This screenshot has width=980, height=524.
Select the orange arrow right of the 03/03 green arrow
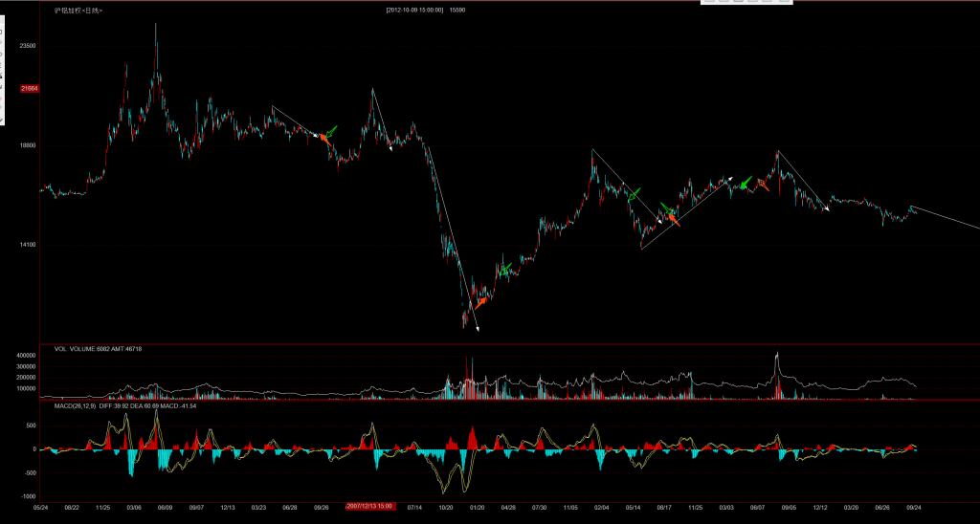pyautogui.click(x=763, y=184)
